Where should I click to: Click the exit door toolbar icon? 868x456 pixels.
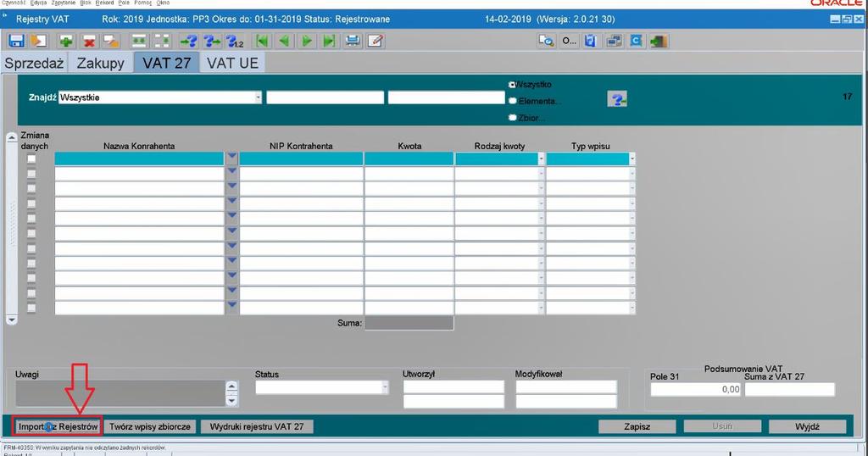(x=659, y=41)
